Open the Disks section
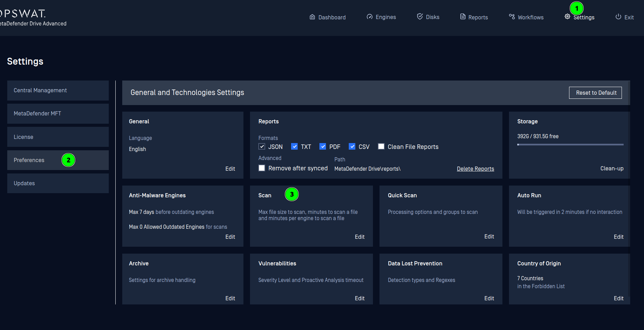 point(433,17)
